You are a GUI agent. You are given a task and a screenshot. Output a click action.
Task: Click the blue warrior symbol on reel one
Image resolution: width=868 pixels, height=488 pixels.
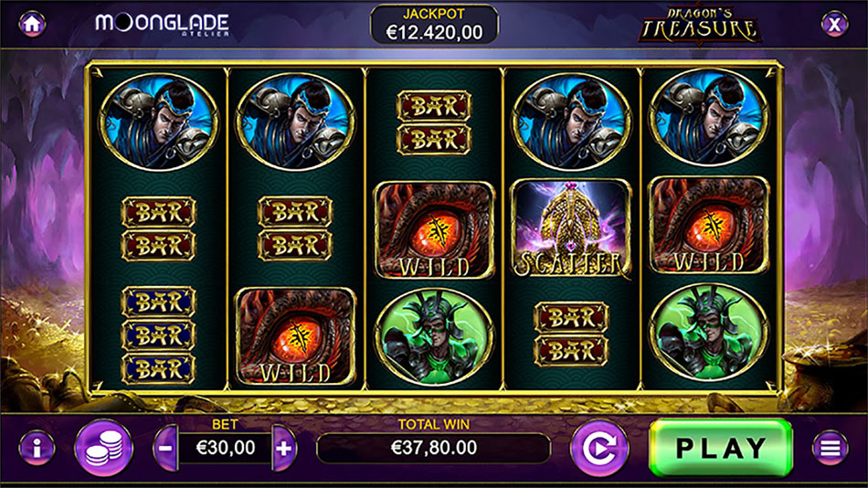click(x=159, y=122)
